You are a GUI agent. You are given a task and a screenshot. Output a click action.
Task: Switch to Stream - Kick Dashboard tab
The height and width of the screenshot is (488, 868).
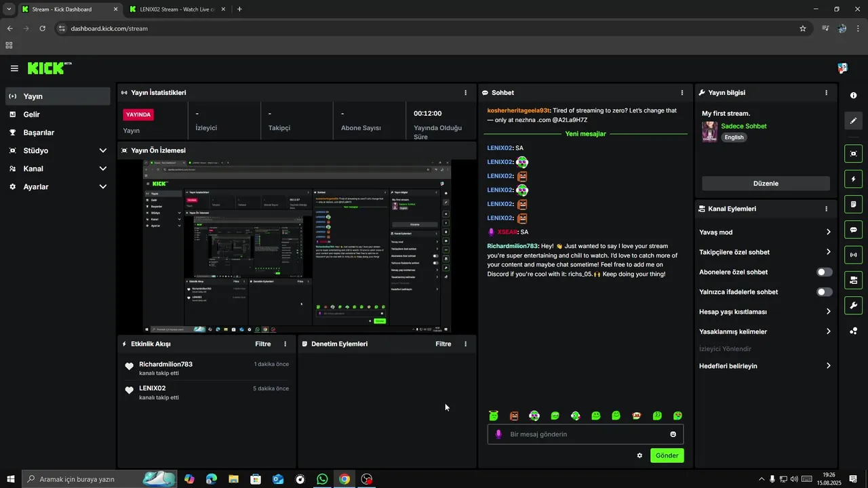[70, 9]
